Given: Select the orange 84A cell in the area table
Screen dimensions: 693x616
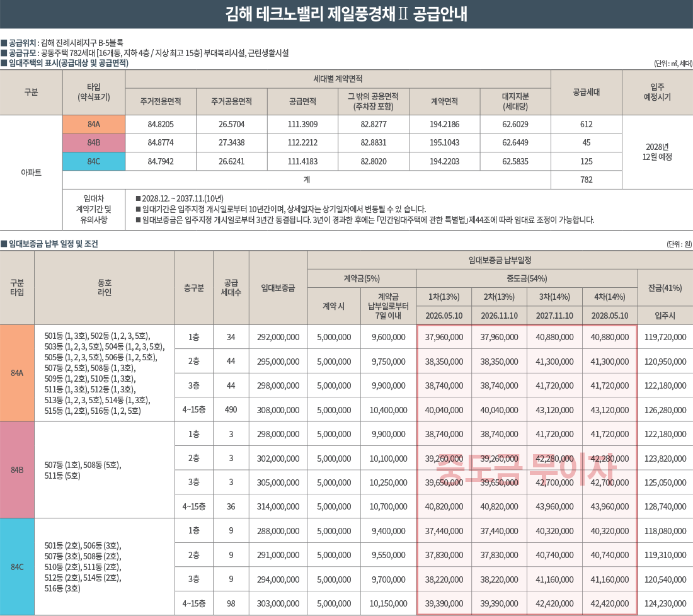Looking at the screenshot, I should [94, 124].
